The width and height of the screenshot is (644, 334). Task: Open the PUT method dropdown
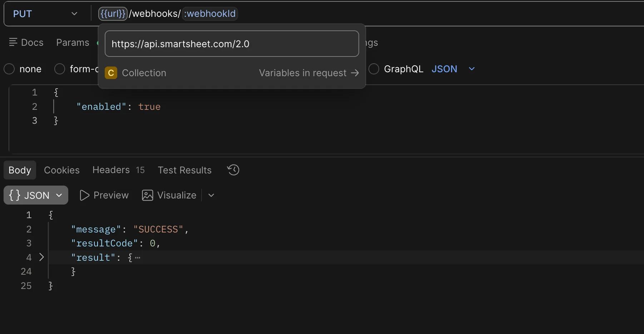45,14
